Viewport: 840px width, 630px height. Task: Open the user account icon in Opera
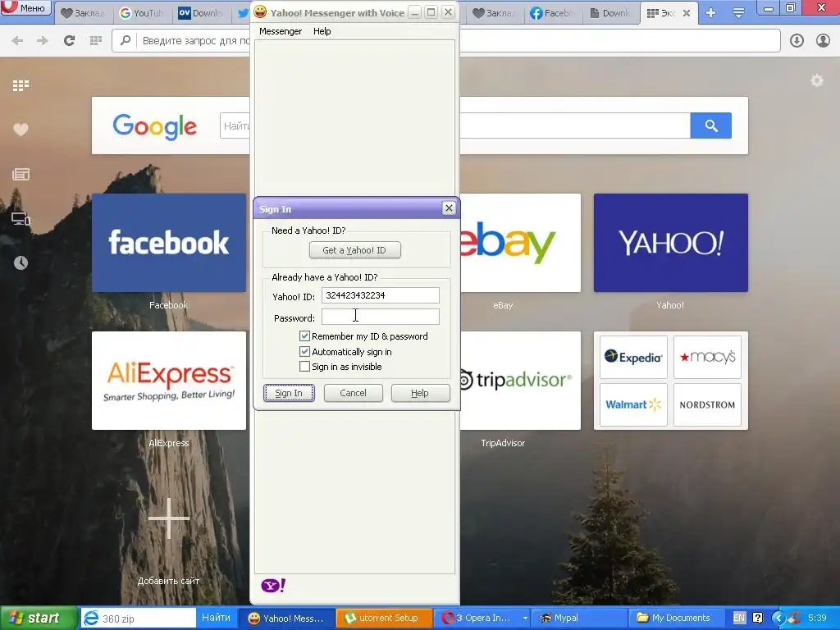click(x=823, y=41)
